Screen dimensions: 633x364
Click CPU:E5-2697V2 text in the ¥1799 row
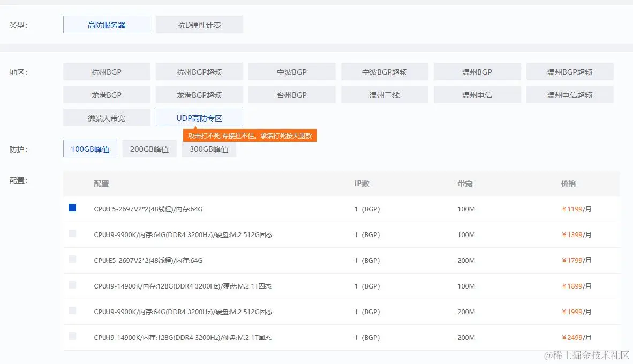click(148, 261)
